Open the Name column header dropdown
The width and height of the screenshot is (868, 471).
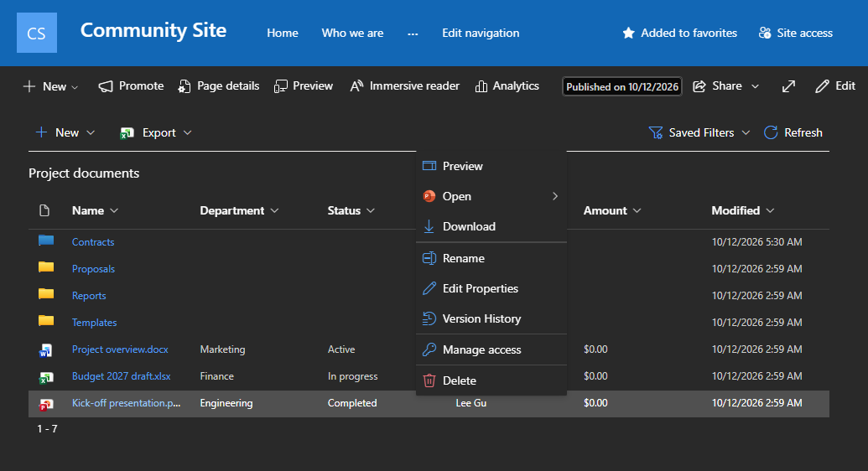(x=114, y=211)
